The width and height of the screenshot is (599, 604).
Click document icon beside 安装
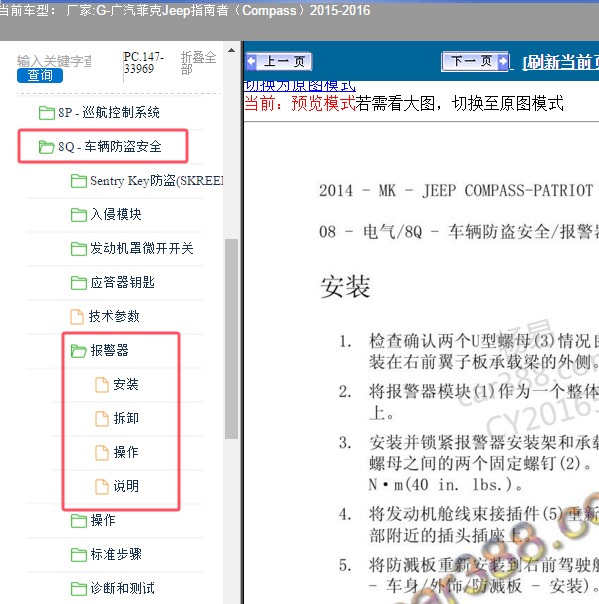tap(102, 384)
